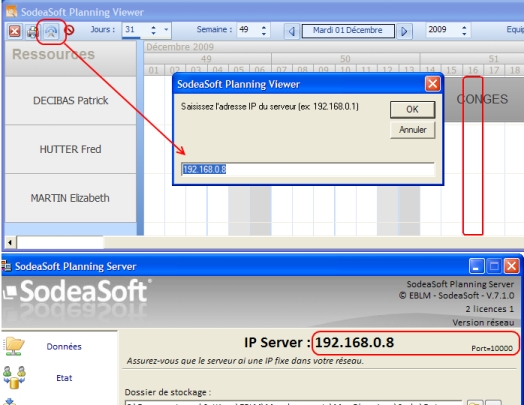
Task: Click Annuler to cancel dialog
Action: [x=412, y=130]
